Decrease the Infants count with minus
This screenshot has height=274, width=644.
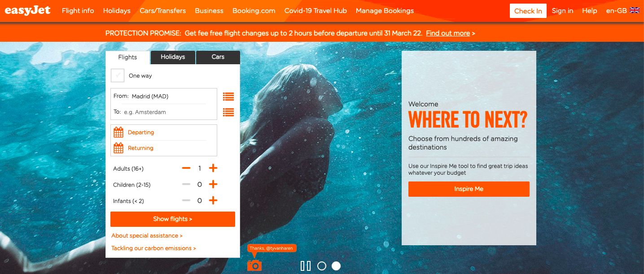186,201
